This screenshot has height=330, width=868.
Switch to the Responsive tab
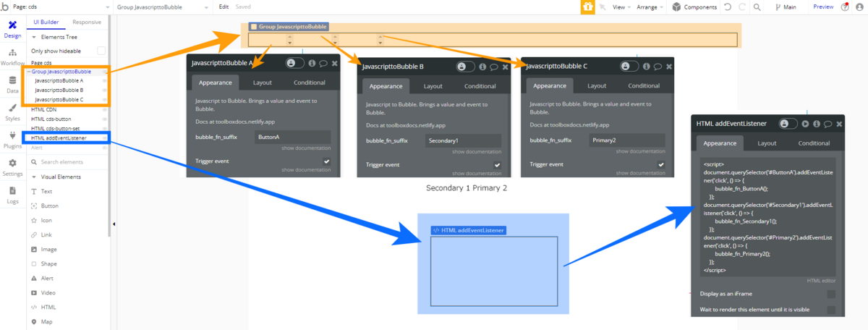[x=87, y=22]
